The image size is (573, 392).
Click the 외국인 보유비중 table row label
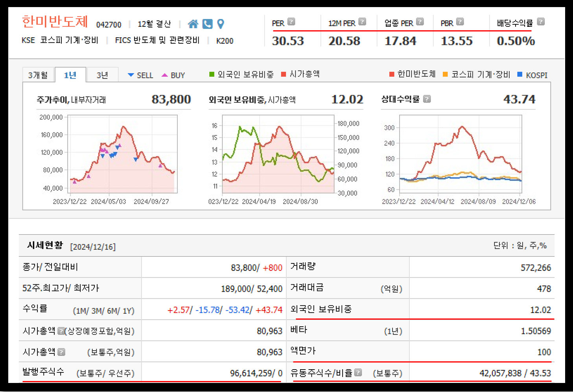321,309
